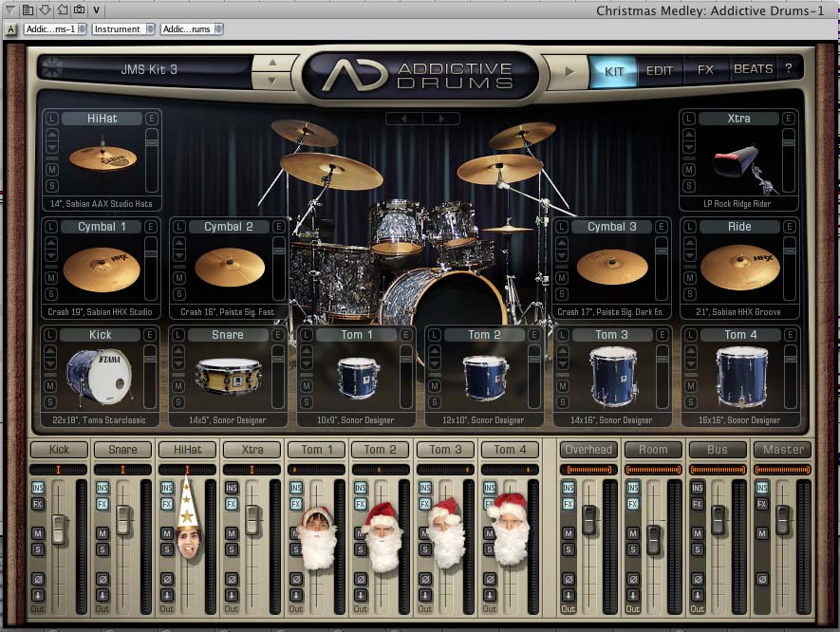The height and width of the screenshot is (632, 840).
Task: Click output arrow on Kick channel
Action: 38,595
